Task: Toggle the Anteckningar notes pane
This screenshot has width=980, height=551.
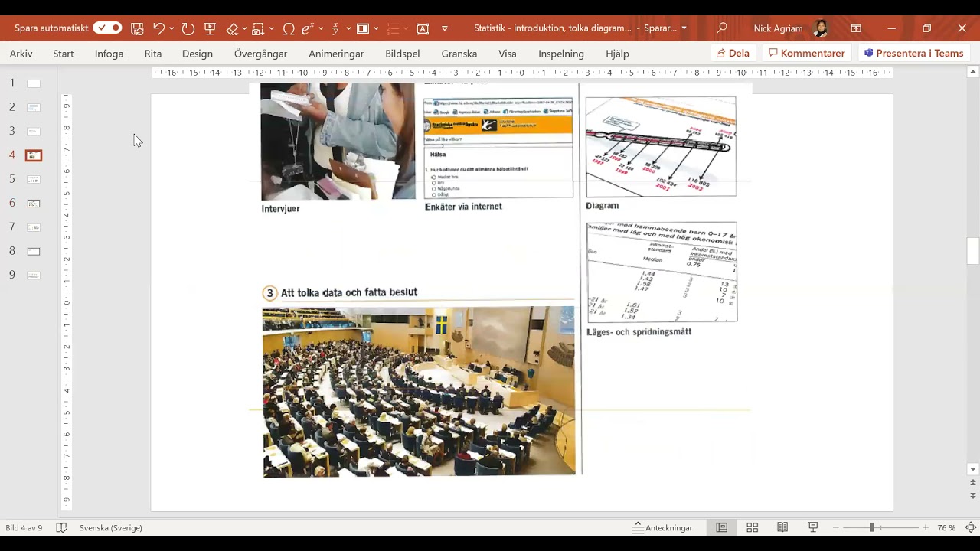Action: (662, 528)
